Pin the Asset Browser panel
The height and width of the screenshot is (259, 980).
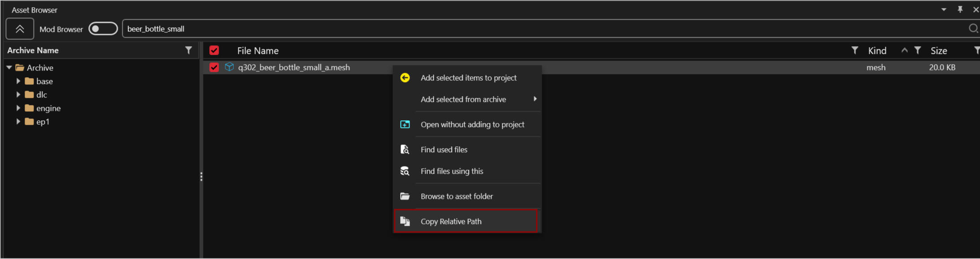(x=960, y=9)
